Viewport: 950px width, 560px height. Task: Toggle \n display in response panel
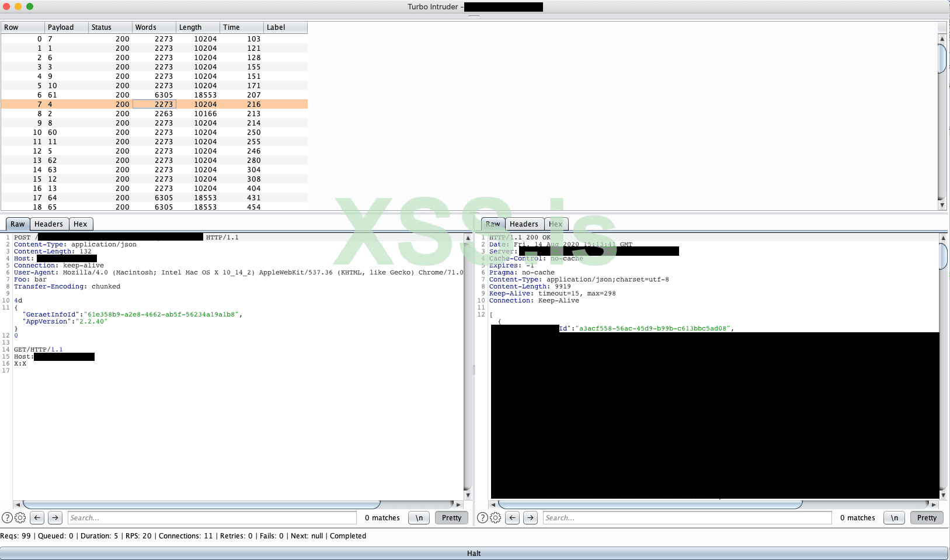pyautogui.click(x=895, y=517)
